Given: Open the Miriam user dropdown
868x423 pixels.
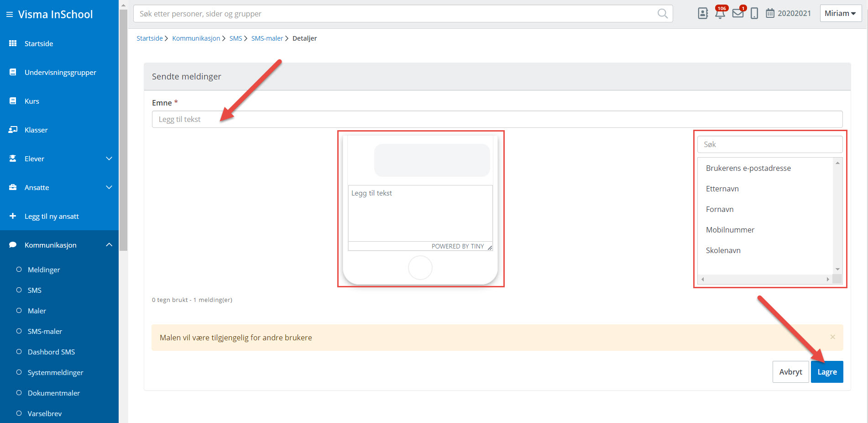Looking at the screenshot, I should pyautogui.click(x=840, y=13).
